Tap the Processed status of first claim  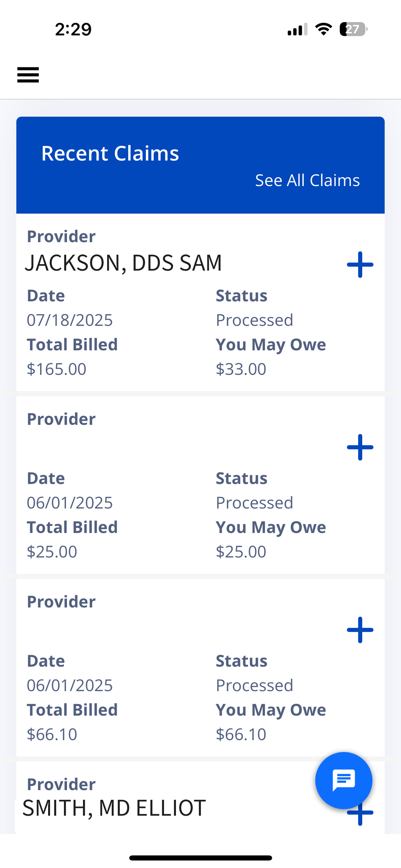click(x=254, y=320)
